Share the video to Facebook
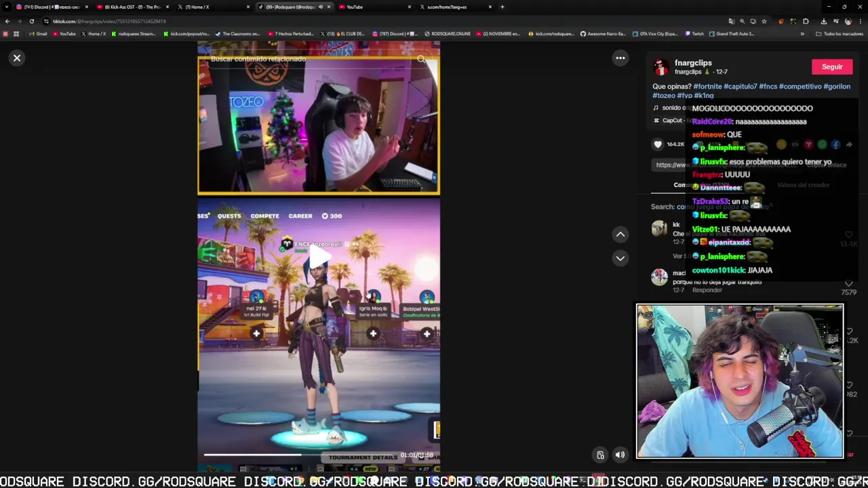Viewport: 868px width, 488px height. point(835,144)
